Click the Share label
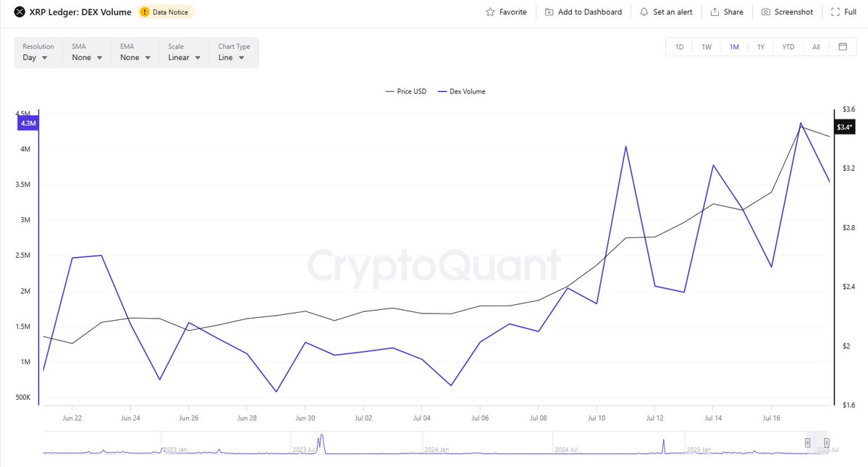The height and width of the screenshot is (467, 868). (x=733, y=12)
